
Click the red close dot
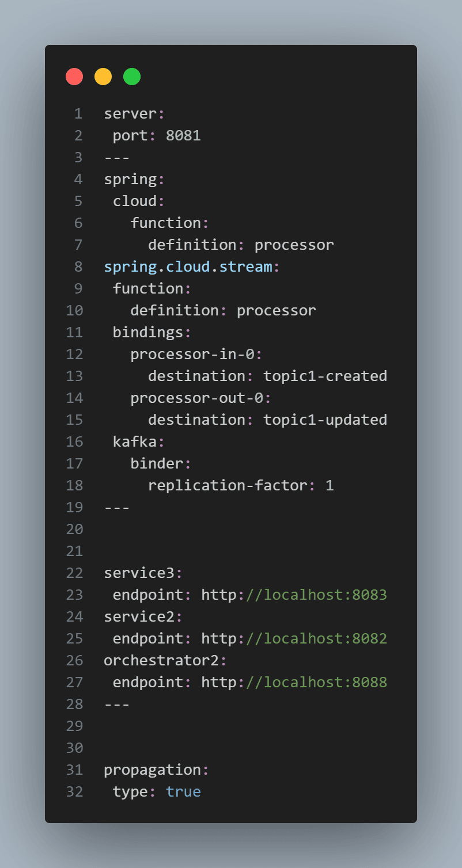74,77
